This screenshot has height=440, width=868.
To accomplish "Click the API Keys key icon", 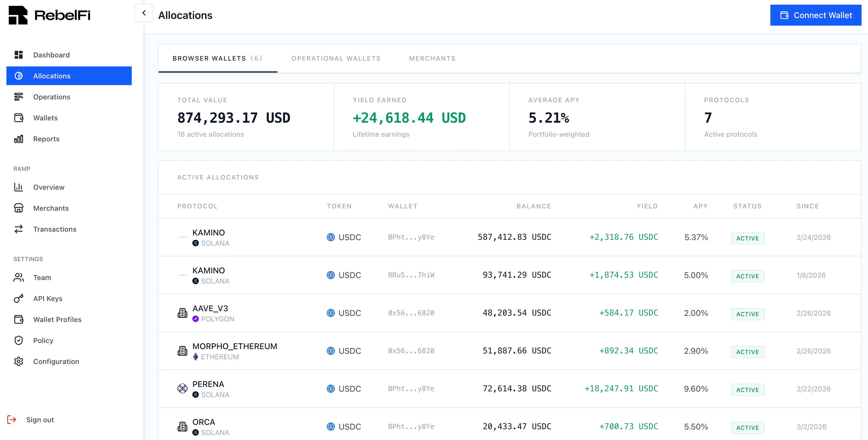I will 19,298.
